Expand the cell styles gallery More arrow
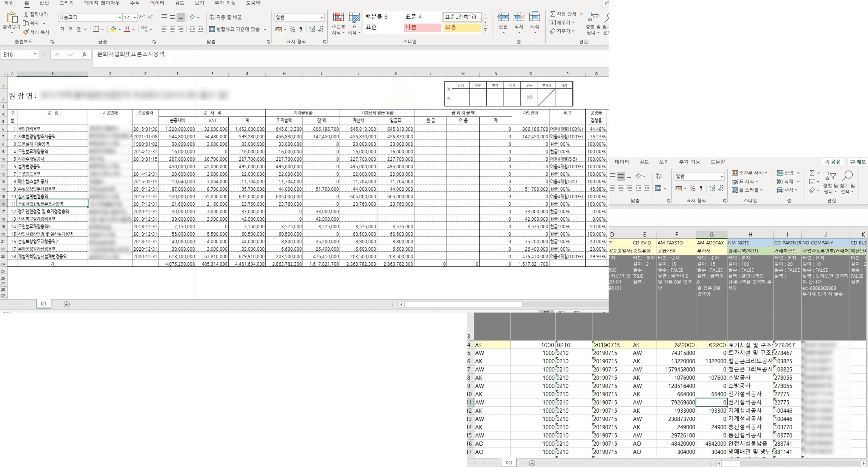The width and height of the screenshot is (868, 467). click(x=485, y=30)
